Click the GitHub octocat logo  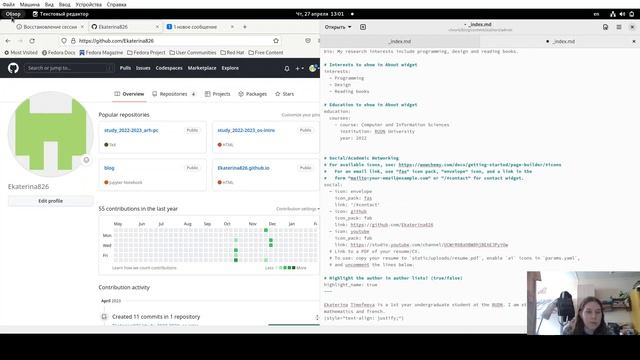(x=13, y=68)
